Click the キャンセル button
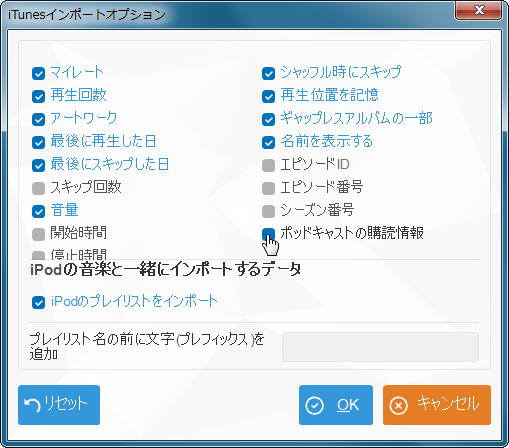Image resolution: width=509 pixels, height=448 pixels. [437, 405]
